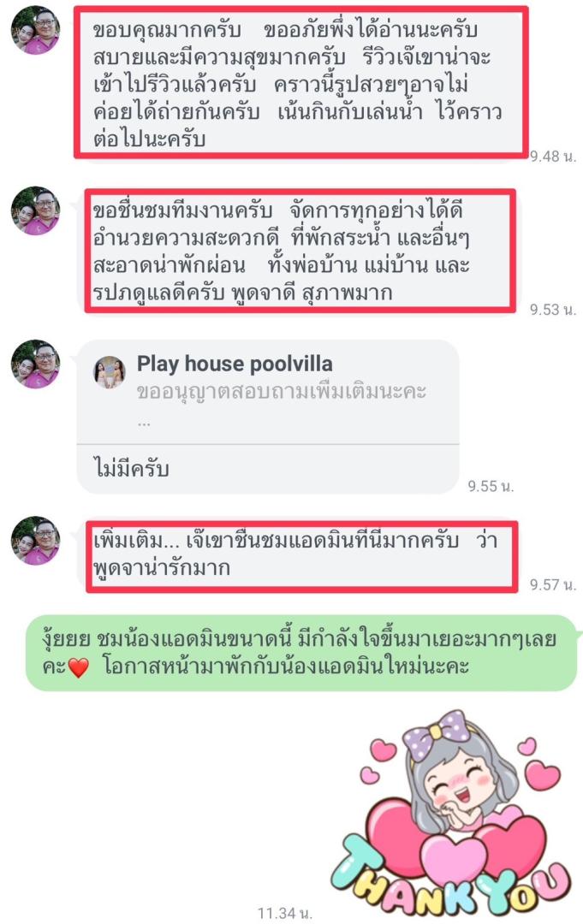
Task: Select the Play house poolvilla name in the reply
Action: (235, 364)
